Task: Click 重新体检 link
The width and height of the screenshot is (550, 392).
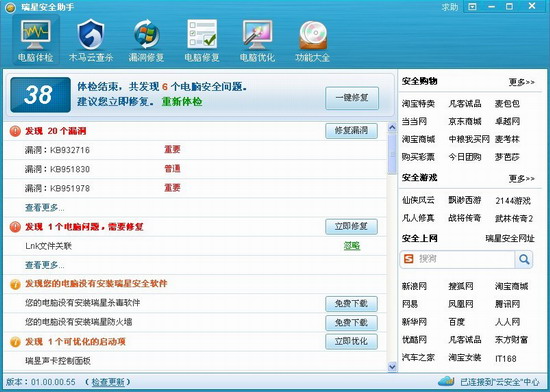Action: [x=182, y=102]
